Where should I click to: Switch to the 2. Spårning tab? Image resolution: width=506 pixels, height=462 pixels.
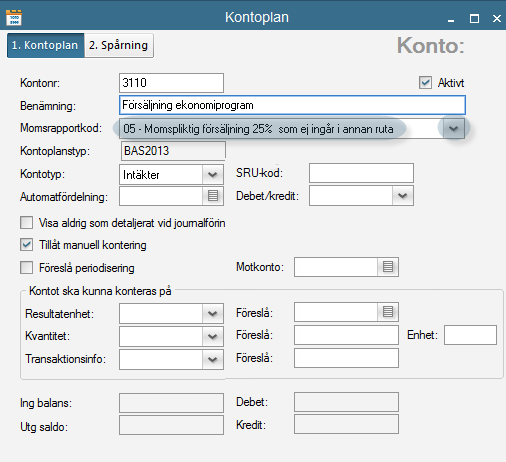(x=118, y=45)
